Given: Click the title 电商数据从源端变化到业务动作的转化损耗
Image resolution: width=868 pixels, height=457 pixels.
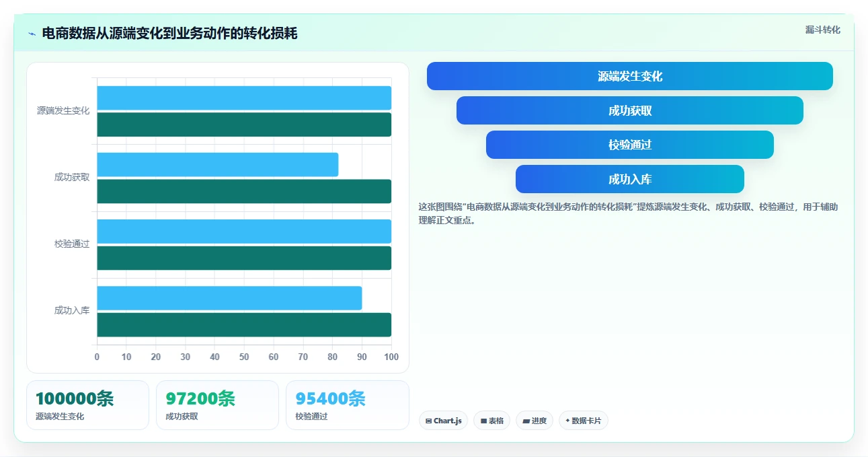Looking at the screenshot, I should [169, 33].
